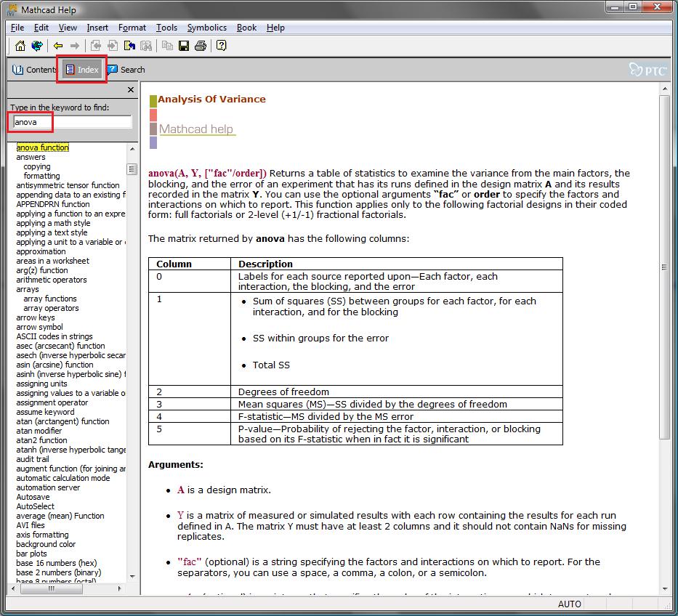
Task: Click the keyword field containing anova
Action: [72, 122]
